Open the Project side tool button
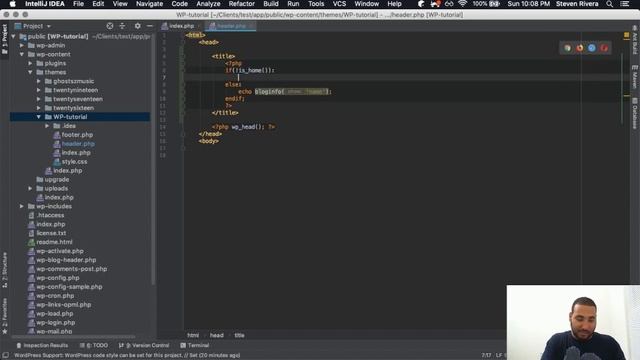The width and height of the screenshot is (640, 360). click(4, 39)
